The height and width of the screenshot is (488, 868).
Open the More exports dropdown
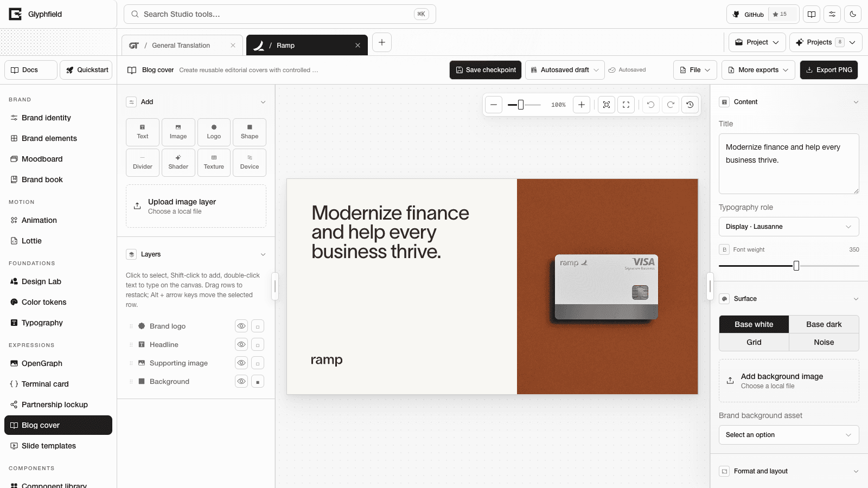point(758,70)
